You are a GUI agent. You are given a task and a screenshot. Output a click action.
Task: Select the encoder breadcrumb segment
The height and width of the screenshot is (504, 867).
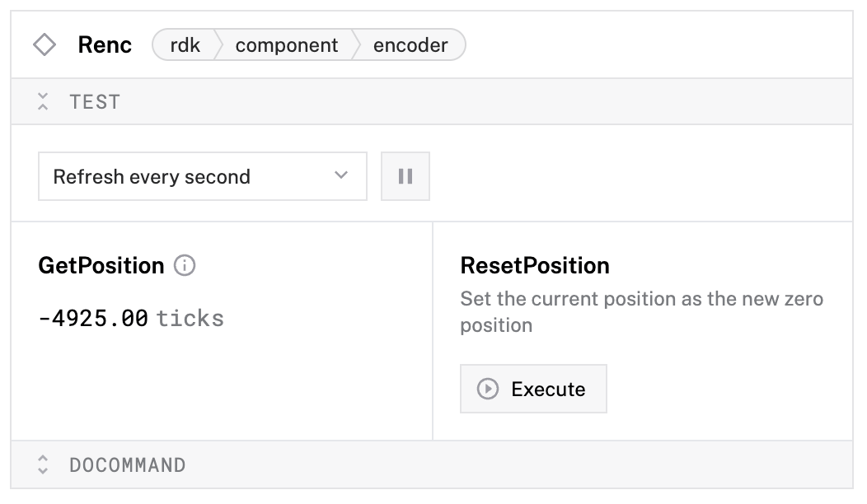(x=410, y=45)
